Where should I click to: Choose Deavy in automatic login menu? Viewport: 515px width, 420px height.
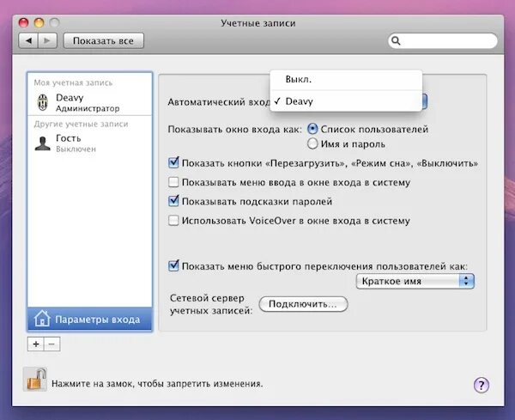(346, 101)
